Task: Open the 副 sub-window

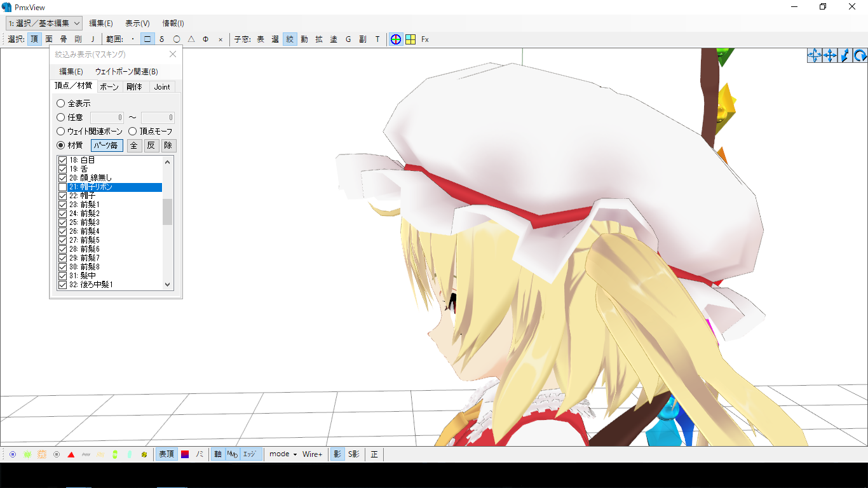Action: click(x=363, y=39)
